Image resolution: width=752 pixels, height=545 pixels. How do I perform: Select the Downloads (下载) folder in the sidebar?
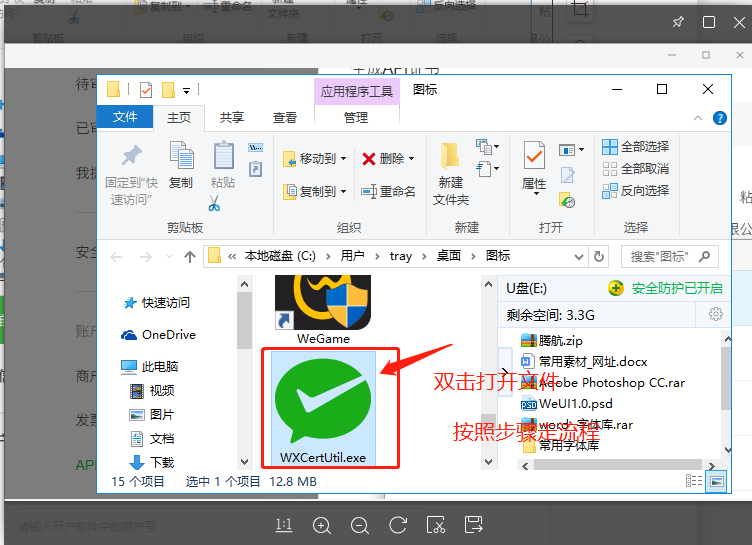click(x=152, y=462)
